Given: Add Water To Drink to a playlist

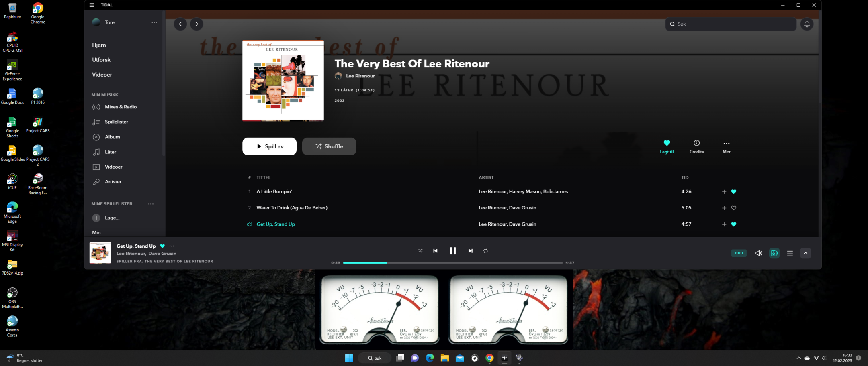Looking at the screenshot, I should coord(724,208).
